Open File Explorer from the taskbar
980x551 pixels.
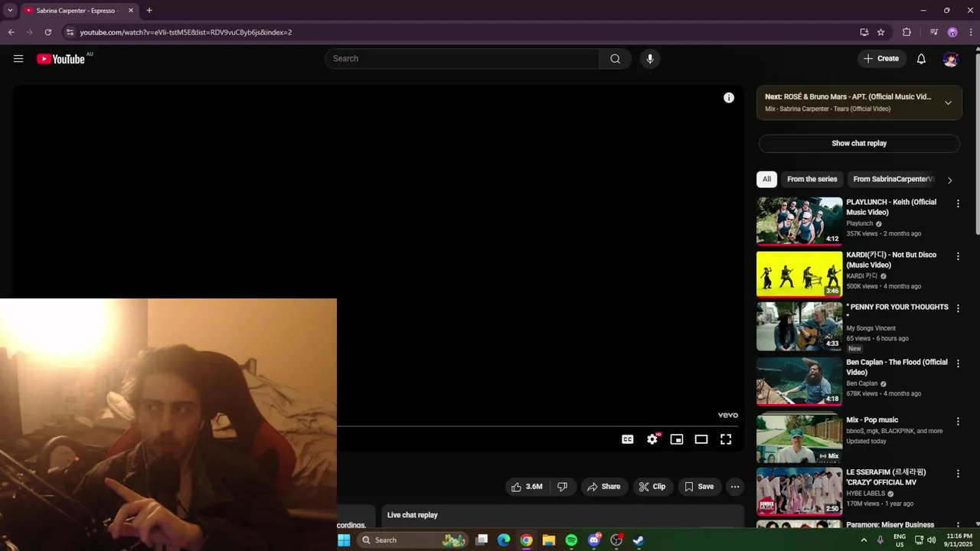[x=549, y=540]
